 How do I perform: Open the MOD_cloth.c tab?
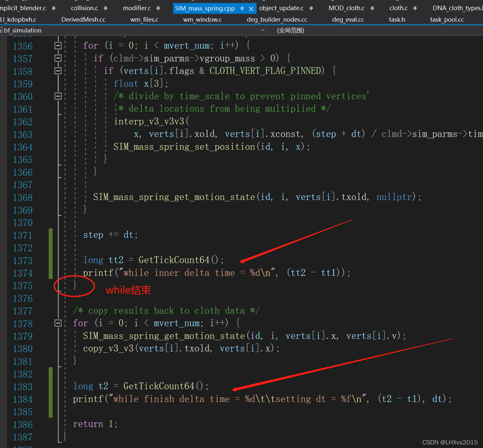(x=346, y=8)
